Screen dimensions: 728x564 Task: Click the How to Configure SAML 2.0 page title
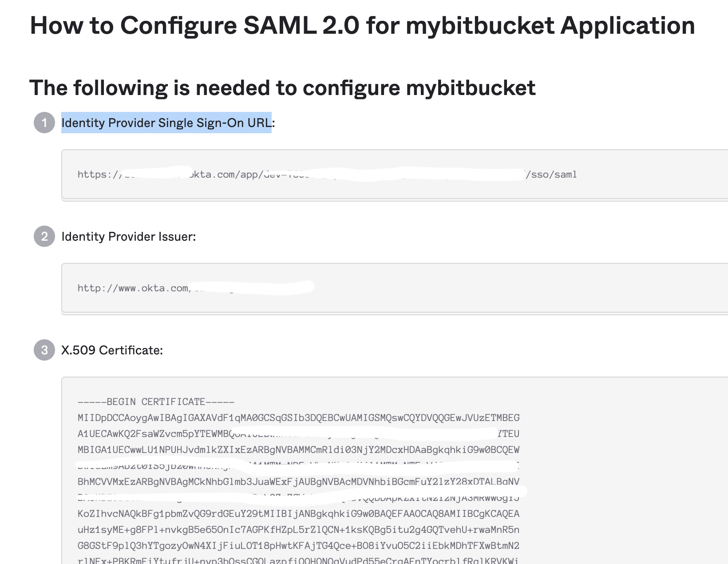coord(362,25)
